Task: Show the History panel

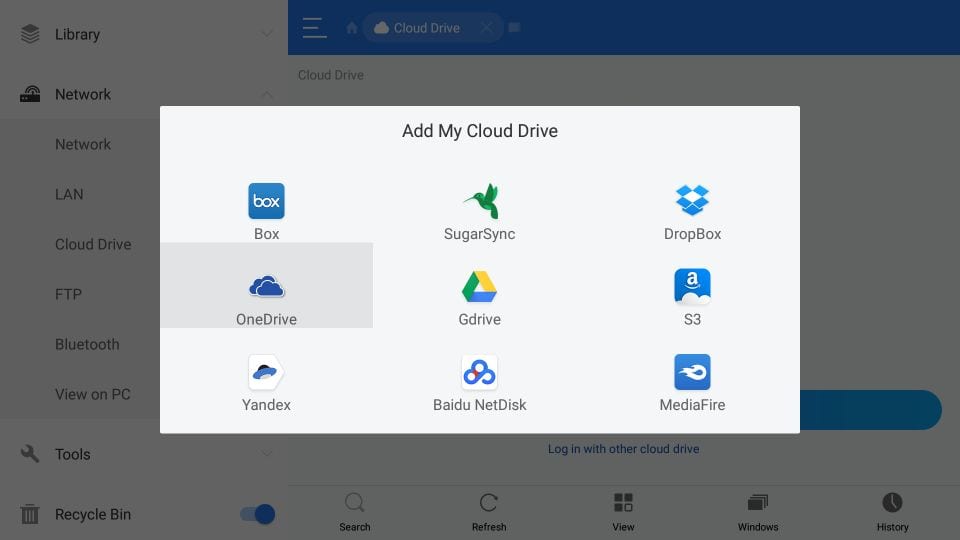Action: 892,512
